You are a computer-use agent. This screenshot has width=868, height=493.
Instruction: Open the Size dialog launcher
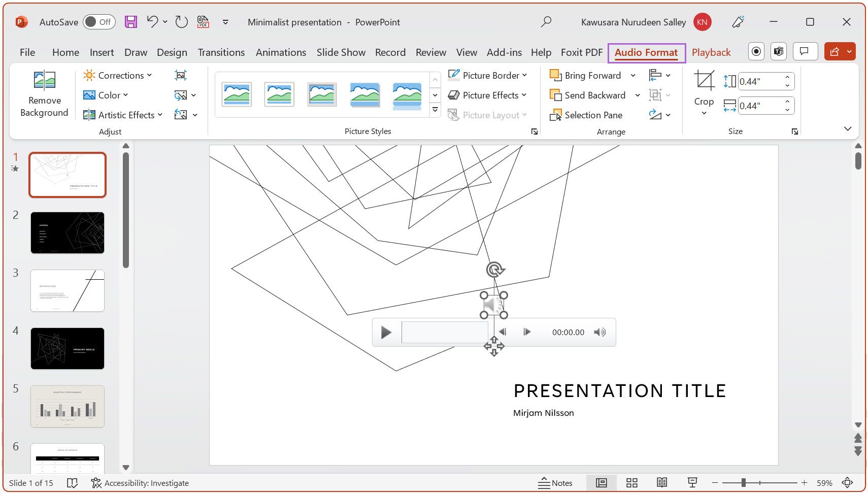[x=795, y=132]
